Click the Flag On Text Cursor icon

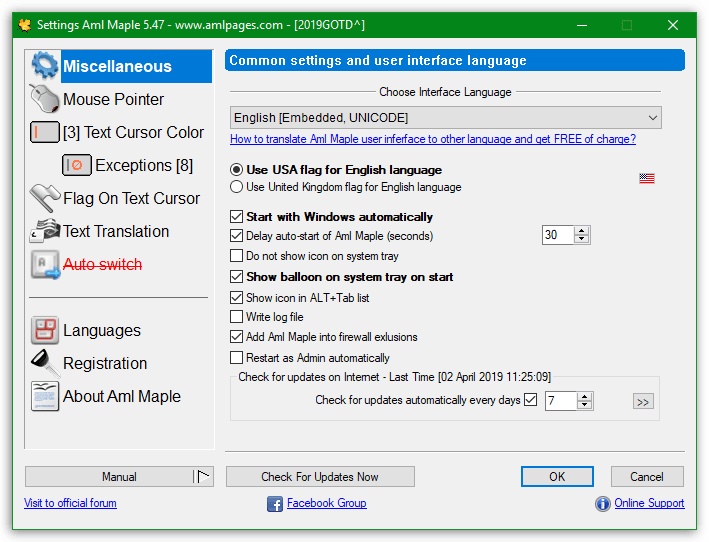[x=45, y=198]
